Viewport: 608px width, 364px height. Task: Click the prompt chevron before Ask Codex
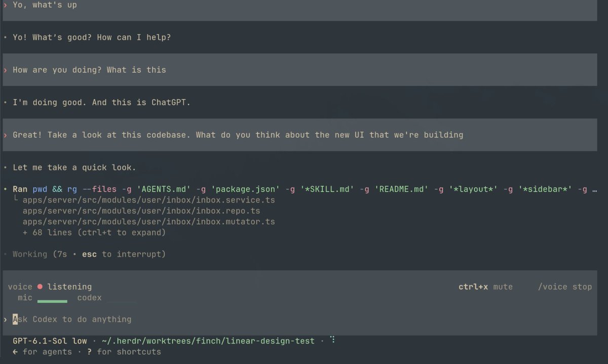point(5,319)
